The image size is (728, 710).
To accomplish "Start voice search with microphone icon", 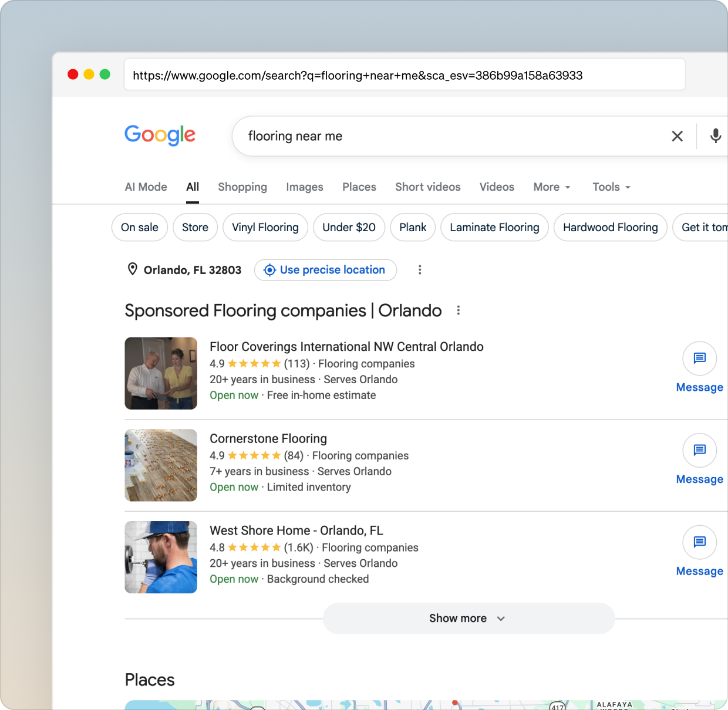I will (x=715, y=136).
